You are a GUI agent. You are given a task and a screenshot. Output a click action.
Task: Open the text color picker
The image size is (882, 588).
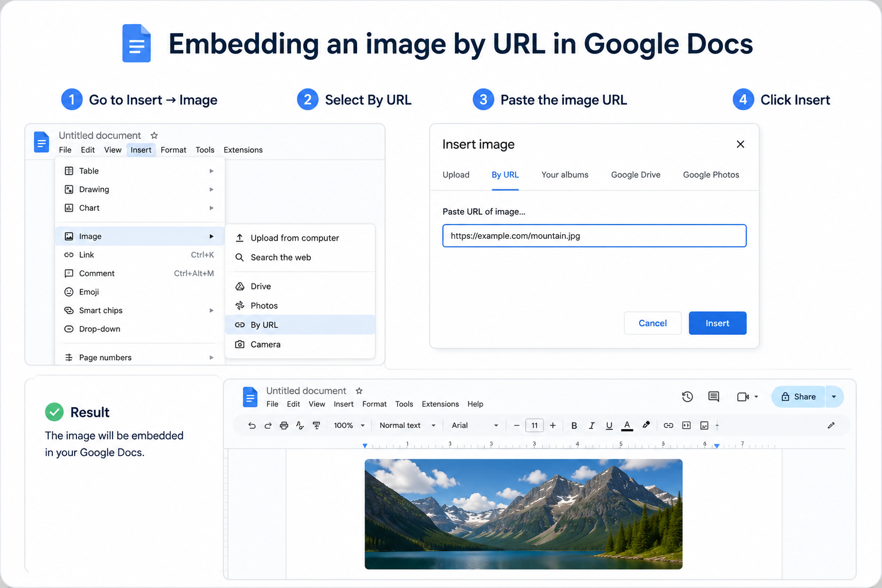(627, 425)
